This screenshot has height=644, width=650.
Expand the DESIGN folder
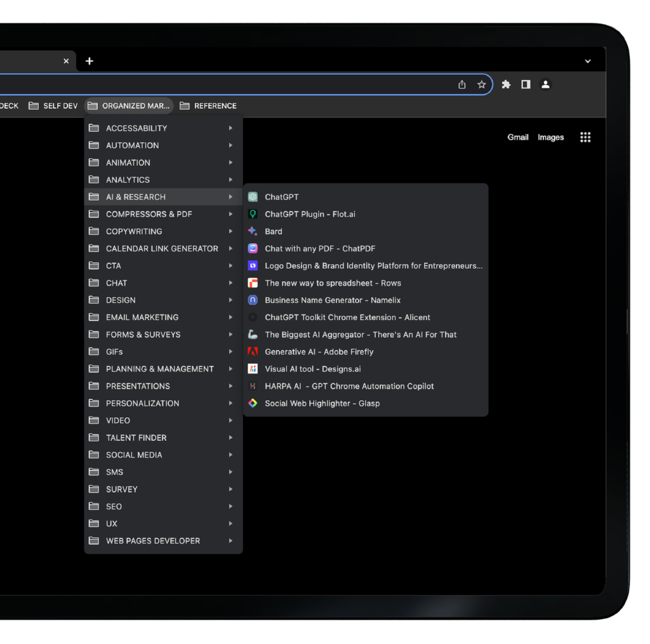coord(163,300)
